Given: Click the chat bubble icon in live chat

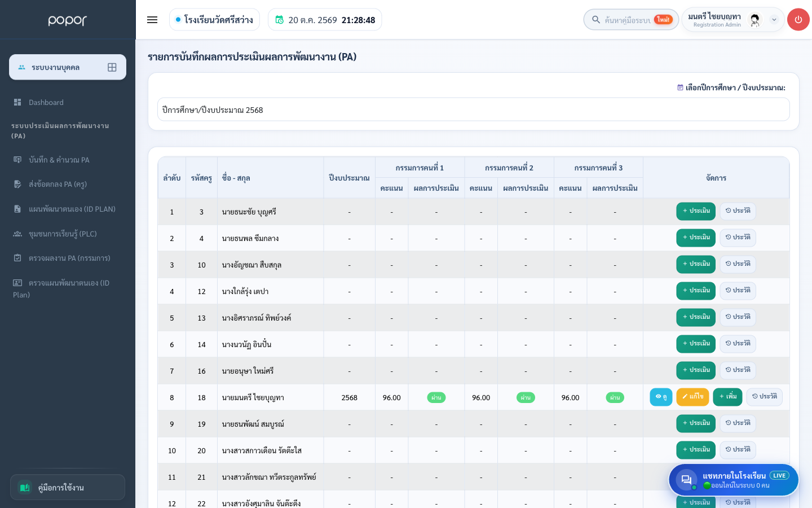Looking at the screenshot, I should tap(686, 480).
